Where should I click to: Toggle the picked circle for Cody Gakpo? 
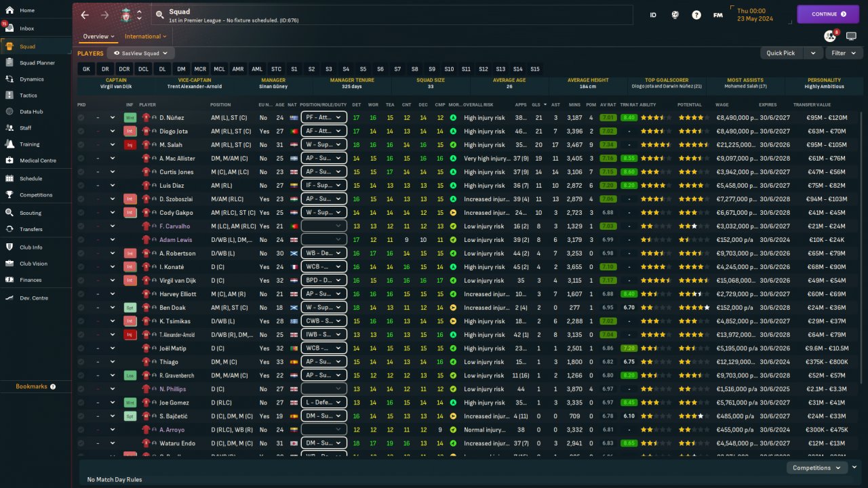[81, 213]
